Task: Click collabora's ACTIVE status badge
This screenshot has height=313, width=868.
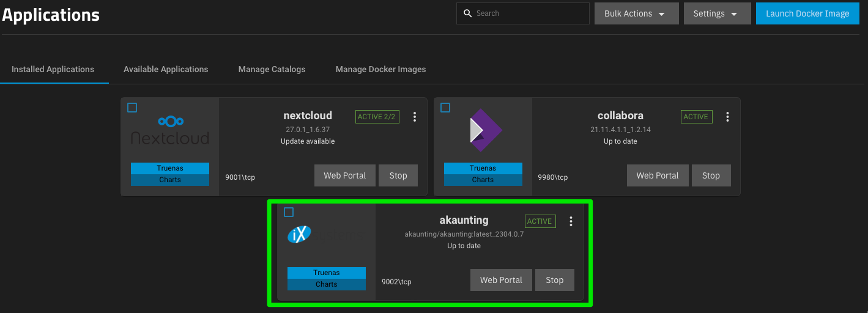Action: coord(696,117)
